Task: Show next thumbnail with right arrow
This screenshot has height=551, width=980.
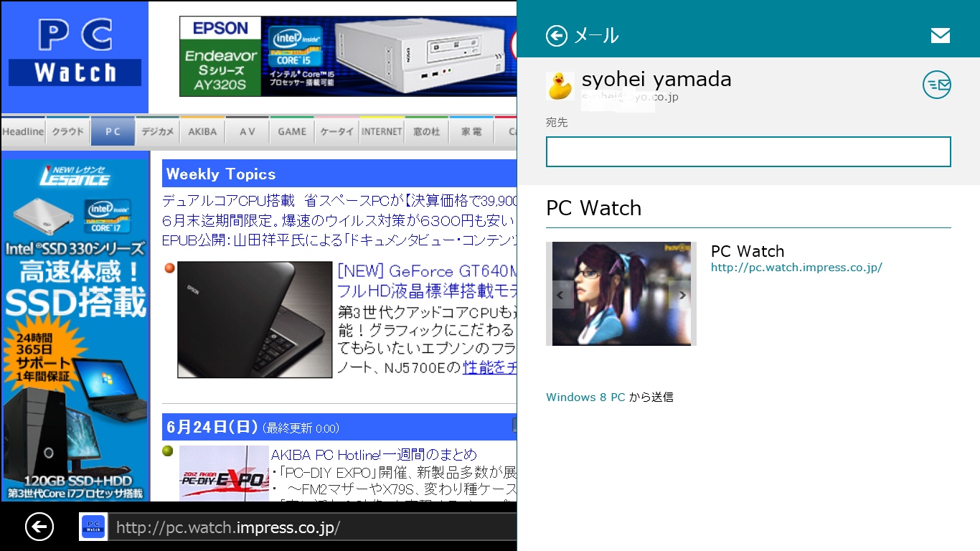Action: tap(682, 295)
